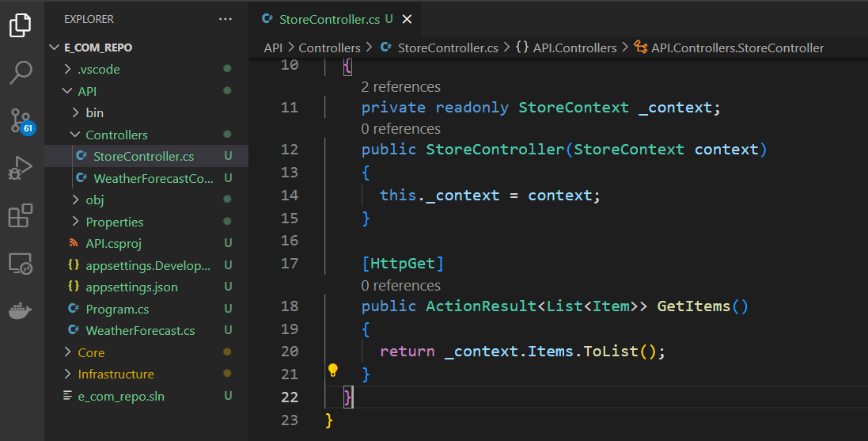868x441 pixels.
Task: Open WeatherForecast.cs file
Action: click(x=146, y=331)
